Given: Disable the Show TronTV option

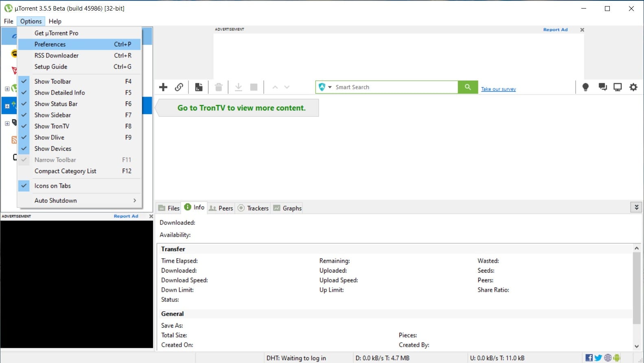Looking at the screenshot, I should [79, 126].
